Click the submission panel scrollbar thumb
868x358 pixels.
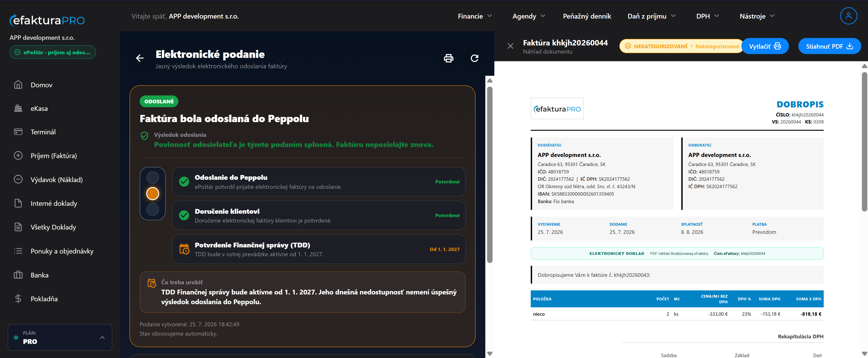tap(490, 175)
